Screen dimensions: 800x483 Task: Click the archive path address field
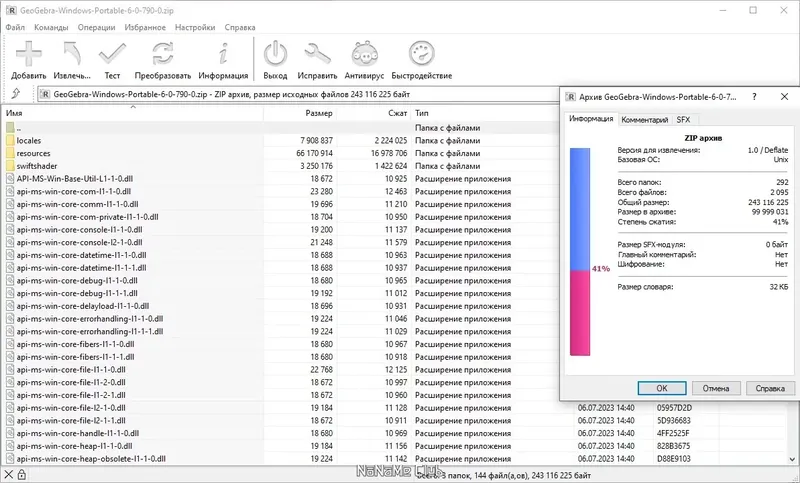pos(298,94)
